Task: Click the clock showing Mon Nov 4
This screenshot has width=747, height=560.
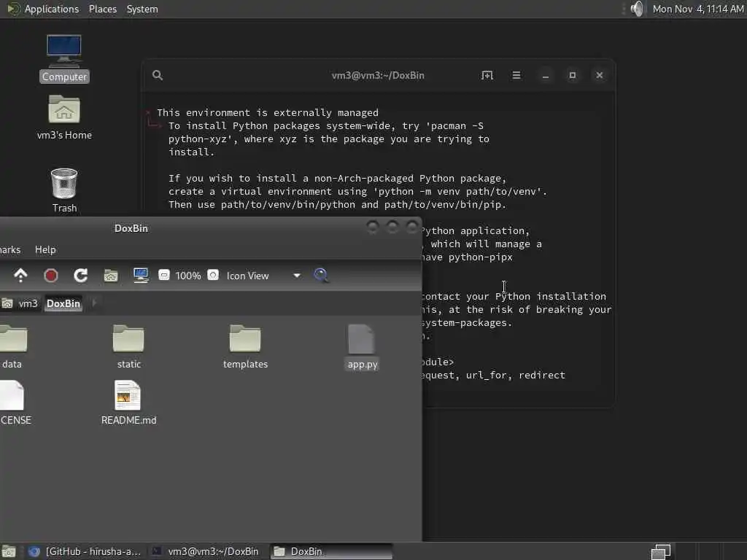Action: click(x=698, y=9)
